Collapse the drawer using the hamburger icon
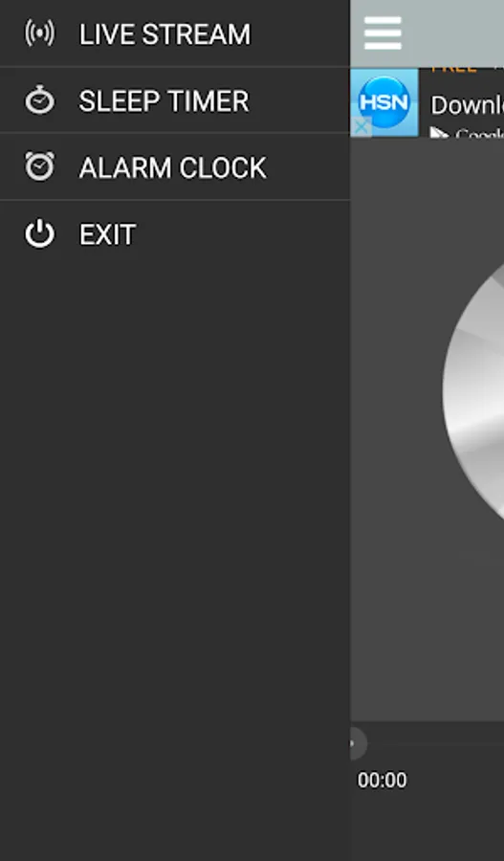504x861 pixels. 383,33
